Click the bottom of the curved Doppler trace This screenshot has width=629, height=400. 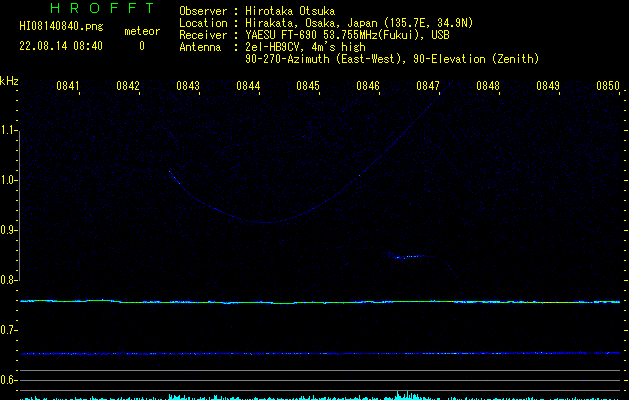click(266, 222)
